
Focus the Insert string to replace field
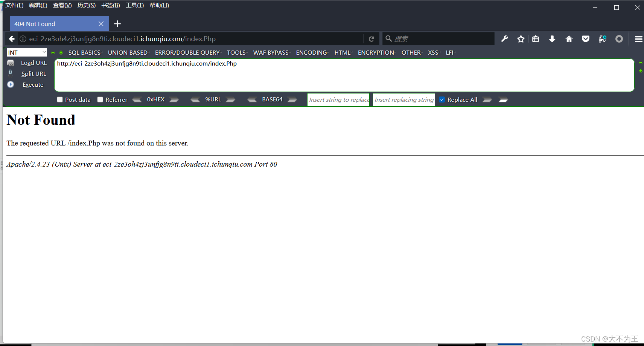pos(338,100)
